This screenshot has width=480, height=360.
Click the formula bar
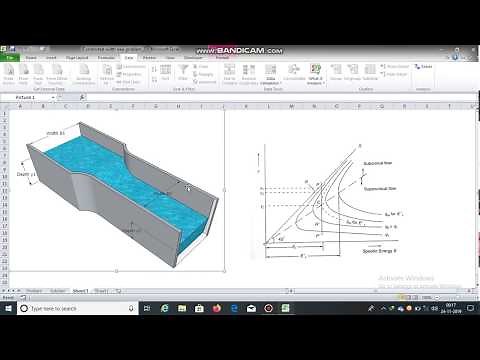[x=282, y=97]
